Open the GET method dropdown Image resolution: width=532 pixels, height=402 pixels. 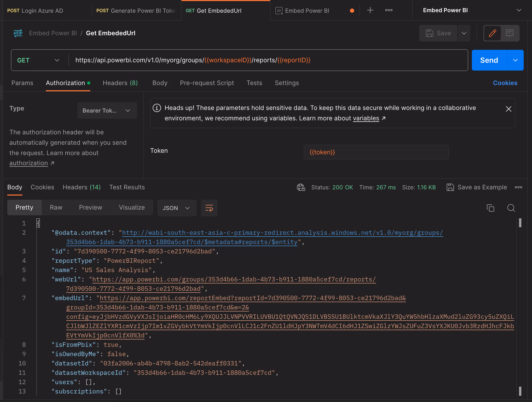[39, 60]
